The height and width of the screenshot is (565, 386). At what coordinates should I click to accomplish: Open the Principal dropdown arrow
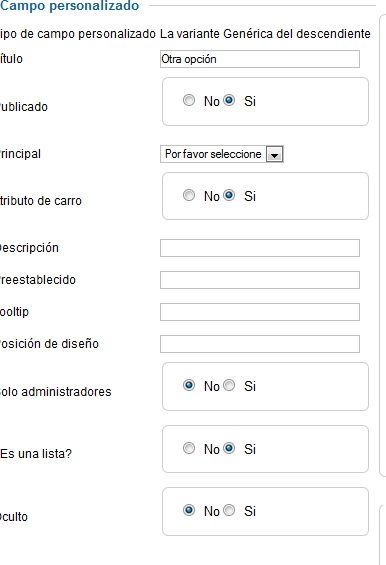point(275,154)
